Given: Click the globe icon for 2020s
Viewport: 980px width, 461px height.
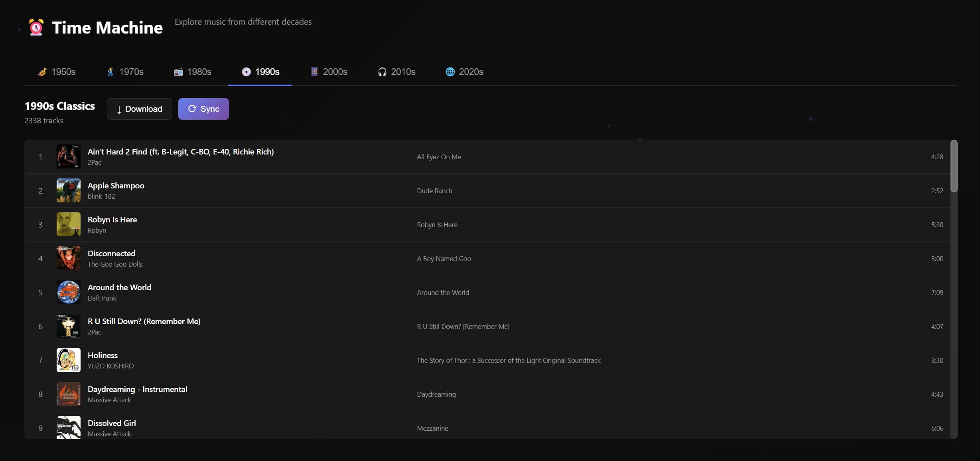Looking at the screenshot, I should coord(450,72).
